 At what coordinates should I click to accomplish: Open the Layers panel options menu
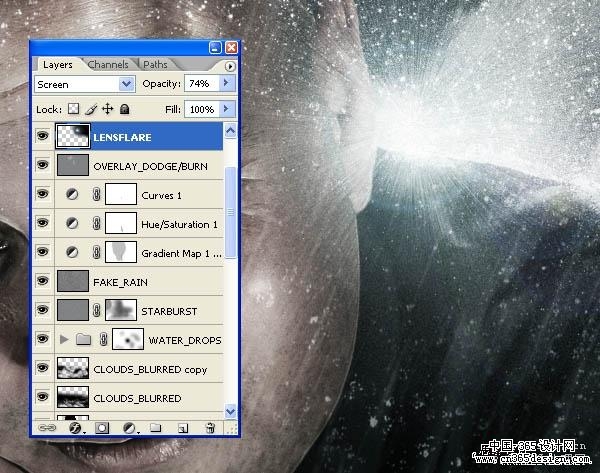click(x=230, y=66)
